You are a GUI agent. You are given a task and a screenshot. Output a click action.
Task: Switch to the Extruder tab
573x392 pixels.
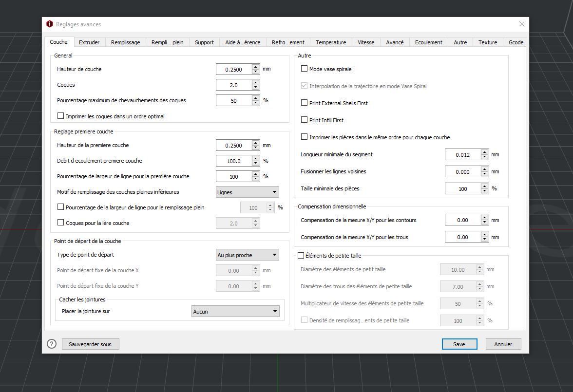click(89, 42)
